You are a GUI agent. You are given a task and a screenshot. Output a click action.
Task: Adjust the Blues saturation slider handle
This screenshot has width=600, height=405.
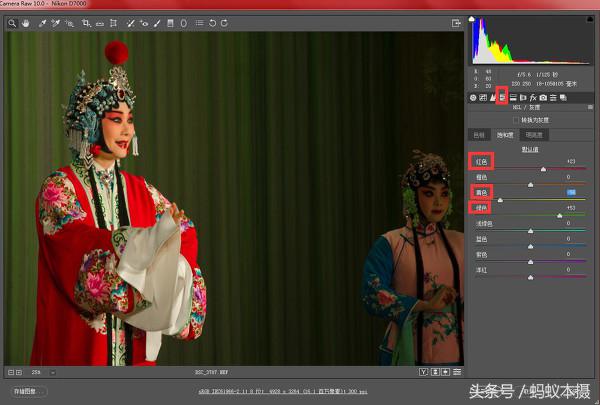pos(530,246)
